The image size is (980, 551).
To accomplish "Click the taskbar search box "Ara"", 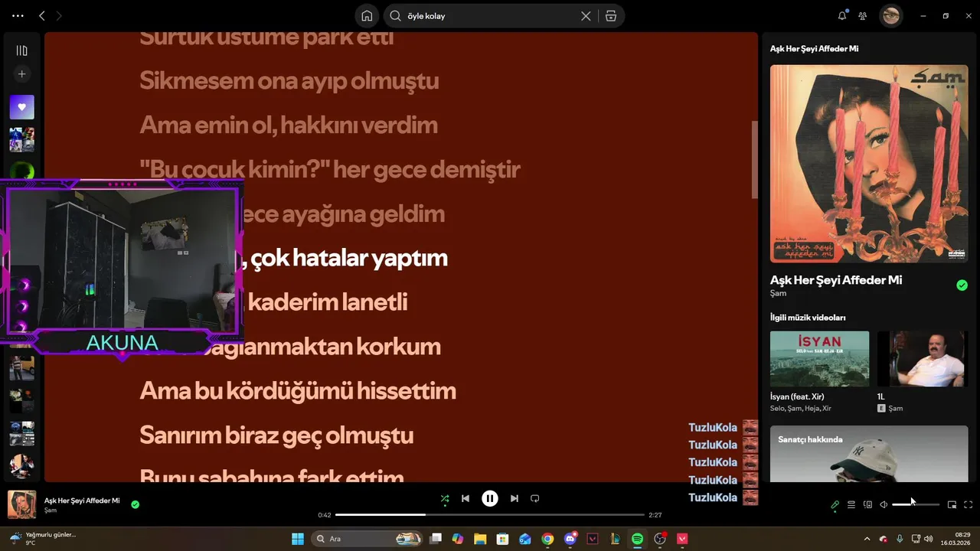I will [367, 539].
